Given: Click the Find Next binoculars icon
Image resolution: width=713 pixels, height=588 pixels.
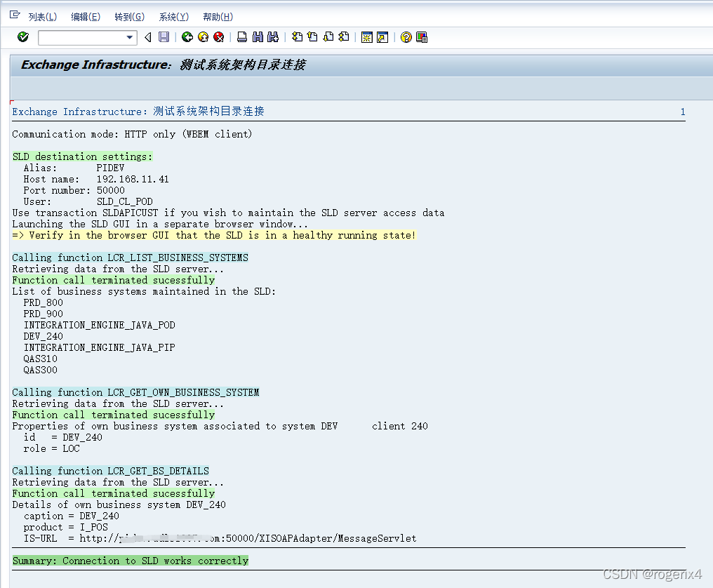Looking at the screenshot, I should click(x=273, y=37).
